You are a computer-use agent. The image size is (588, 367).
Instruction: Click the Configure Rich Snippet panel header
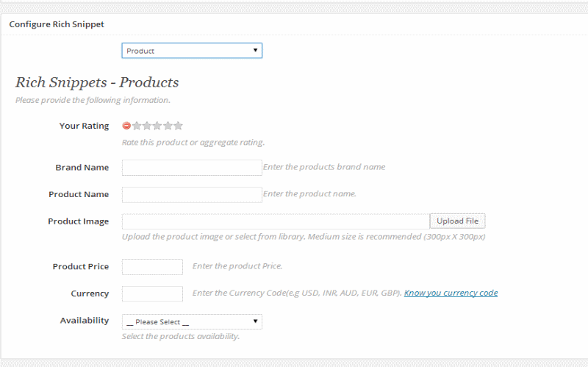click(x=57, y=24)
